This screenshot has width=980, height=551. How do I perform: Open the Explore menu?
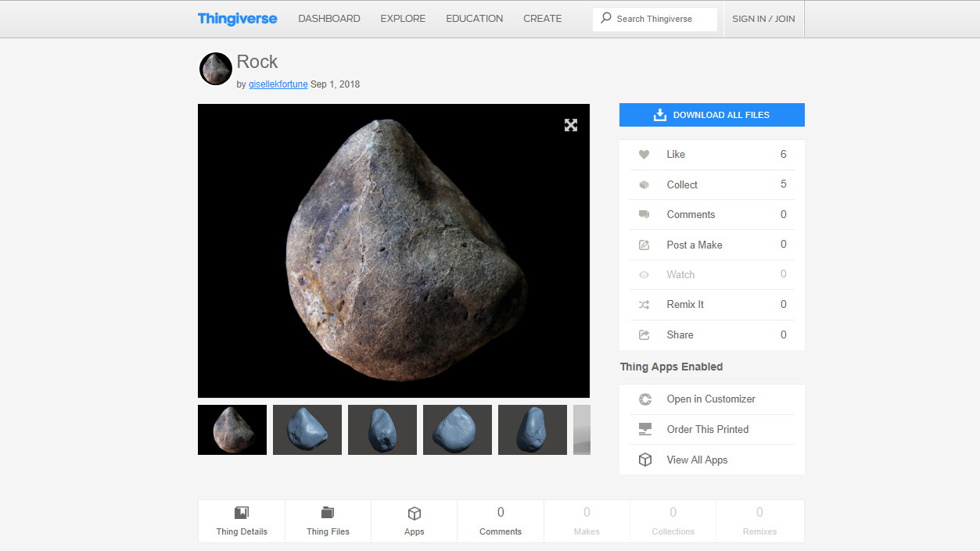point(403,19)
